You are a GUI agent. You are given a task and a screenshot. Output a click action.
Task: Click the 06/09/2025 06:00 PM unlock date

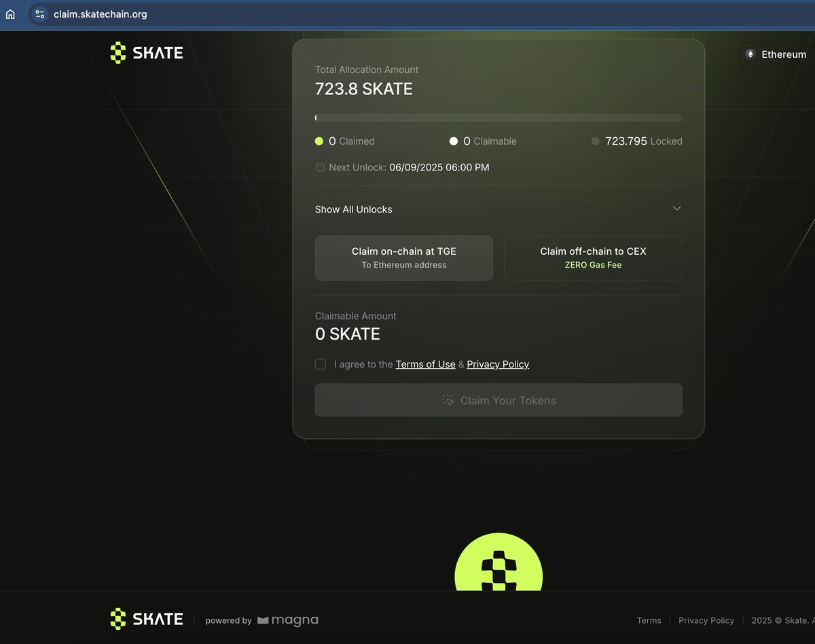pyautogui.click(x=439, y=167)
